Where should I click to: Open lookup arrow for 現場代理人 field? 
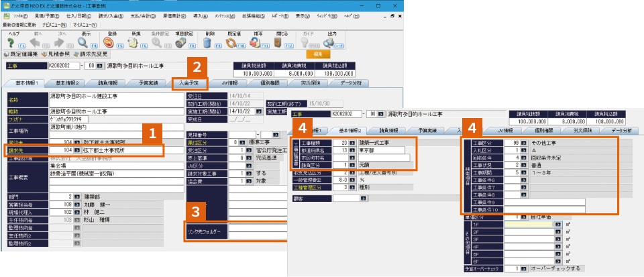click(x=76, y=212)
